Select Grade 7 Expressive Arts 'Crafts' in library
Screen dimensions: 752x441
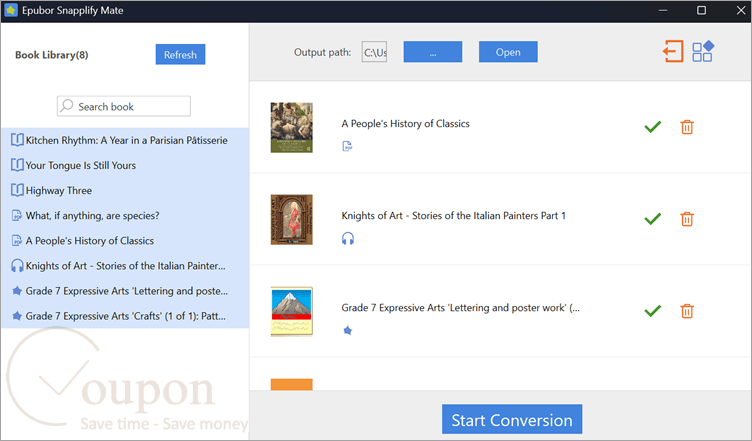coord(125,316)
